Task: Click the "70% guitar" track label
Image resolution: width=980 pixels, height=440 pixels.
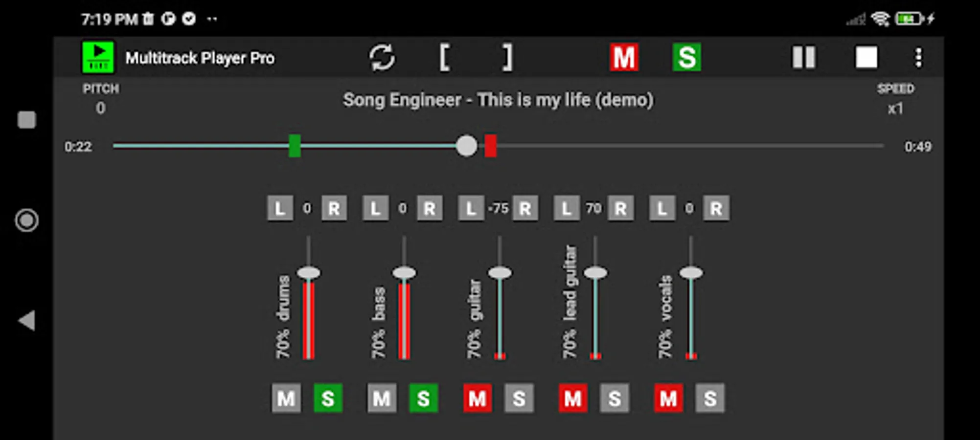Action: [474, 319]
